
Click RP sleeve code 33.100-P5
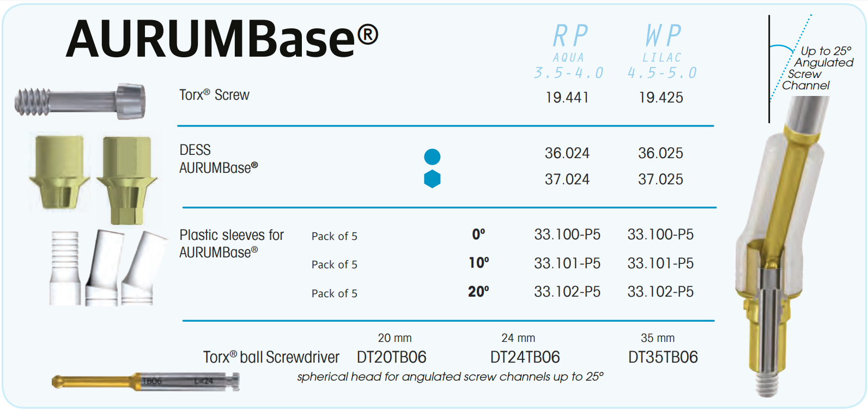coord(567,234)
